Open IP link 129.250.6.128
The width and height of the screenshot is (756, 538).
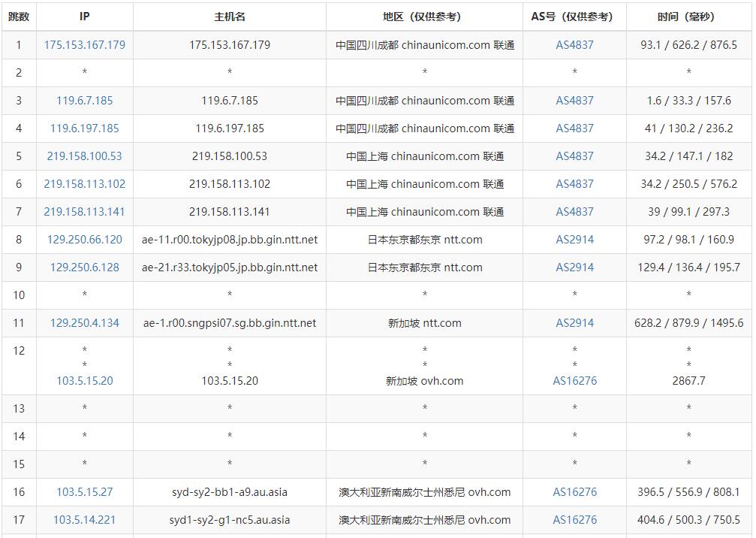tap(84, 267)
